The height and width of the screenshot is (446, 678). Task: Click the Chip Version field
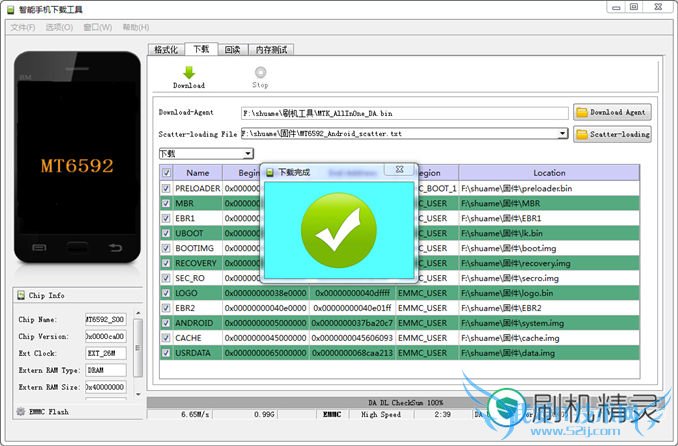coord(106,336)
